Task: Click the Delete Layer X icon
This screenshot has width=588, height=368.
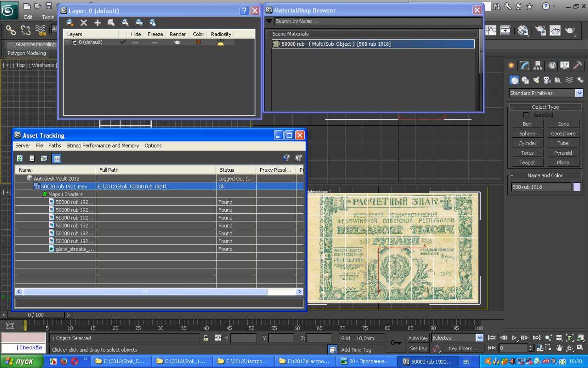Action: click(x=84, y=23)
